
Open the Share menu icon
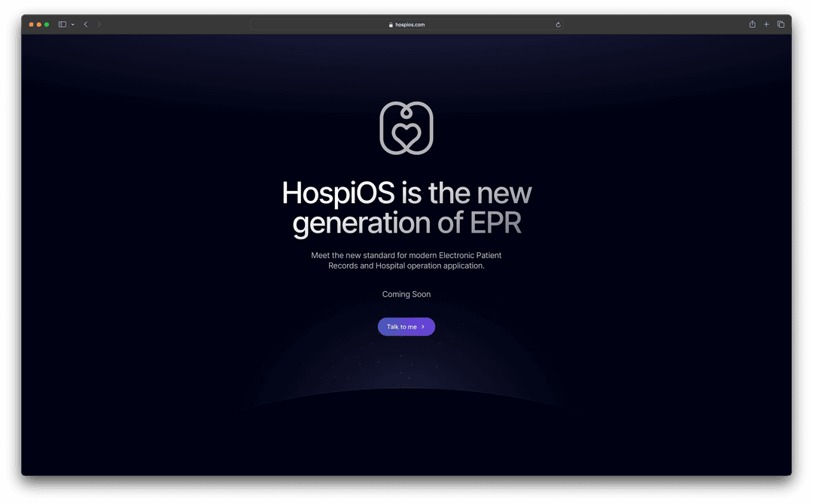click(x=752, y=25)
